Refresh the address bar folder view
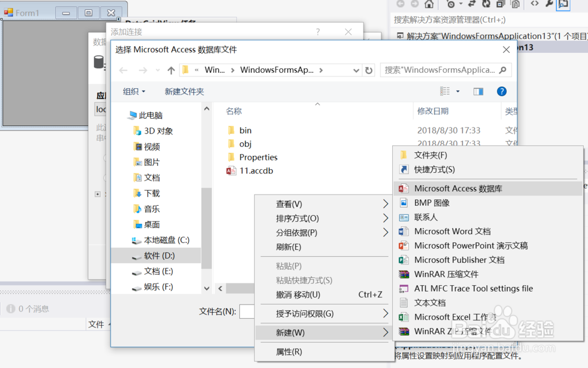The image size is (588, 368). pos(369,70)
